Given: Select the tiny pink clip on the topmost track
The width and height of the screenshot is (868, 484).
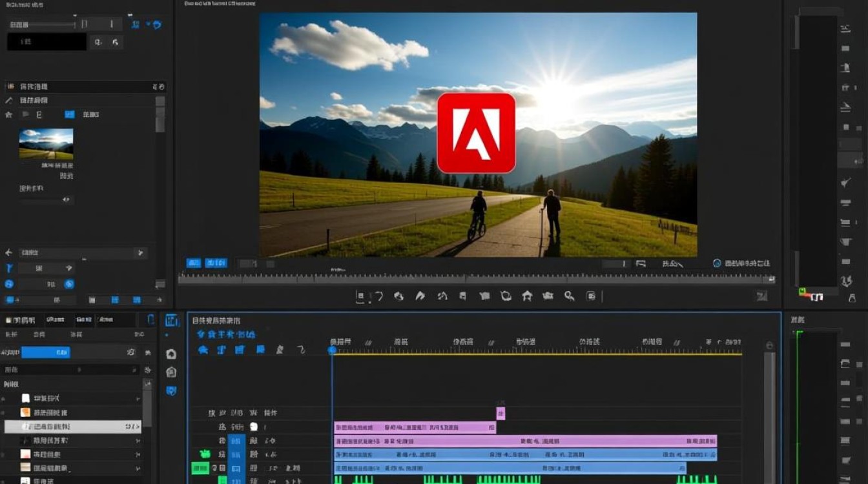Looking at the screenshot, I should (x=501, y=413).
